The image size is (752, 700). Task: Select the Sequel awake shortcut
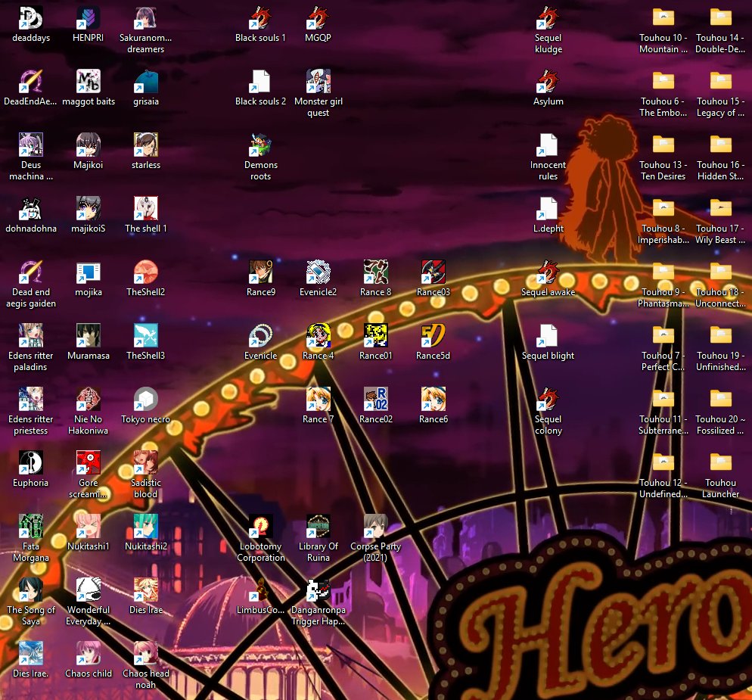point(548,272)
